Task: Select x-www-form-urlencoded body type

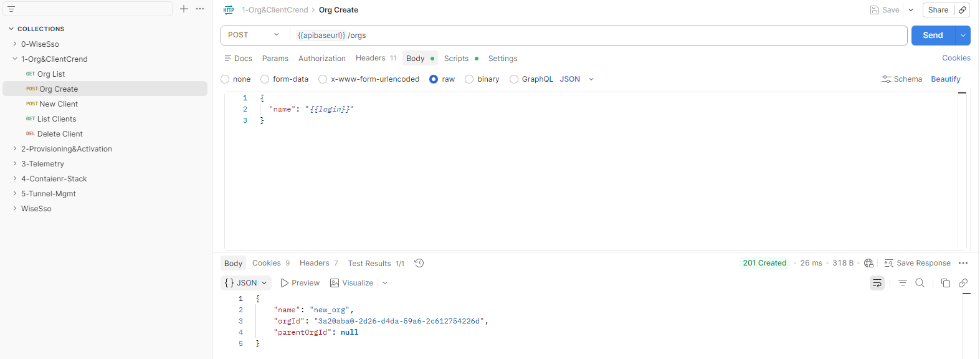Action: click(323, 79)
